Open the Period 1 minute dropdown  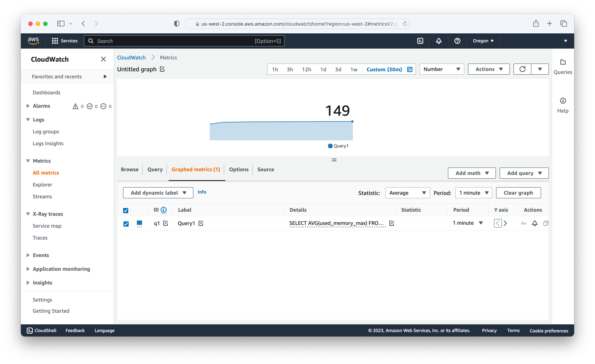click(x=474, y=193)
